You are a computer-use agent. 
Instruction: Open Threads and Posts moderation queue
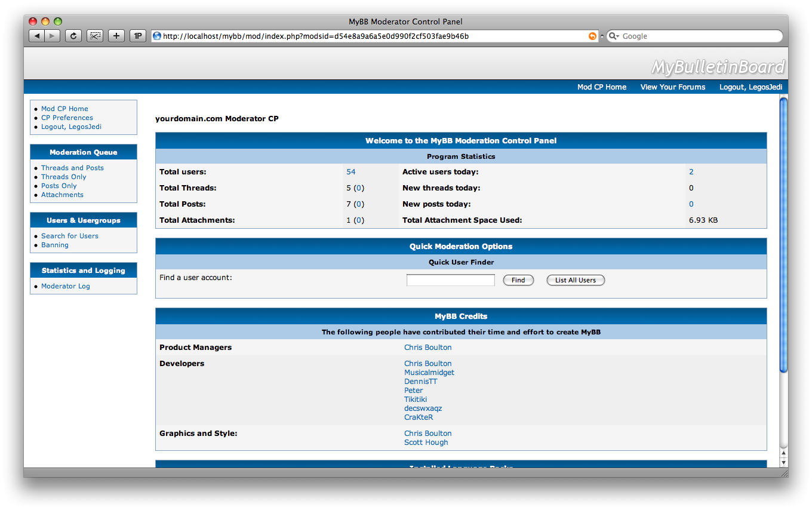click(x=72, y=168)
